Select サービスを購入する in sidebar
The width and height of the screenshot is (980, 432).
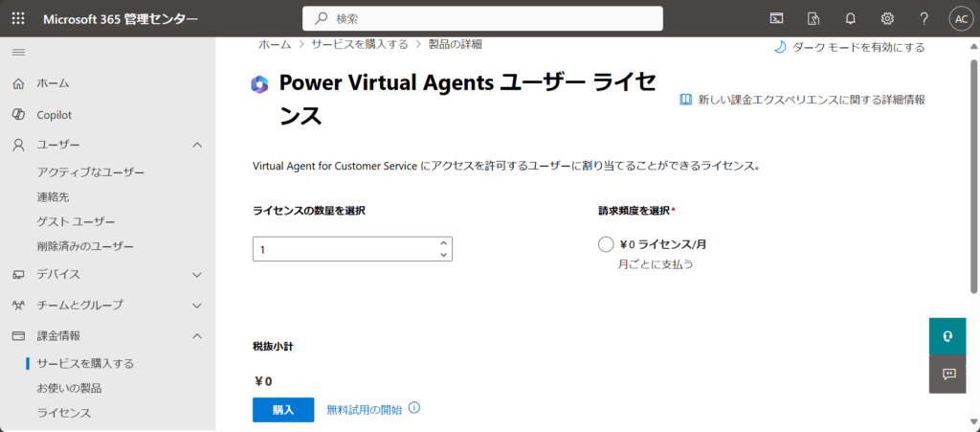(x=85, y=363)
